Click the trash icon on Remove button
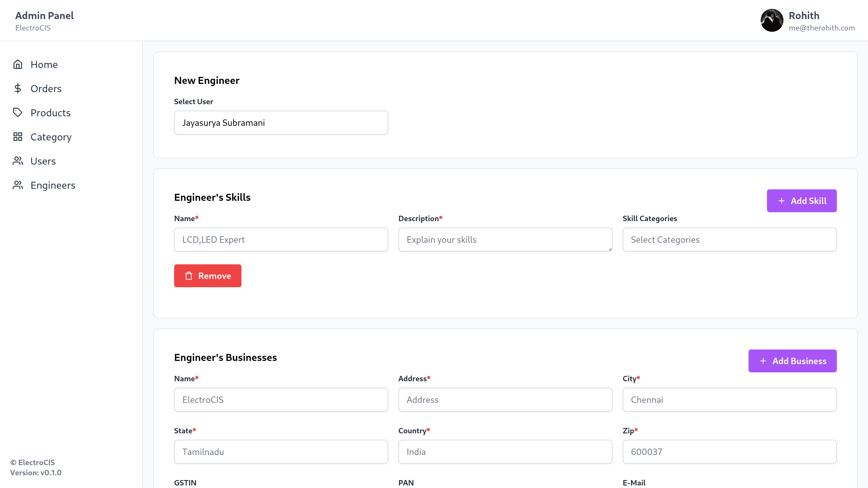The height and width of the screenshot is (488, 868). (189, 276)
